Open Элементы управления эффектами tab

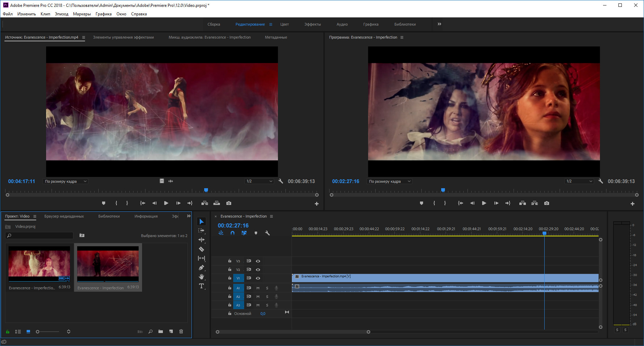pos(123,37)
